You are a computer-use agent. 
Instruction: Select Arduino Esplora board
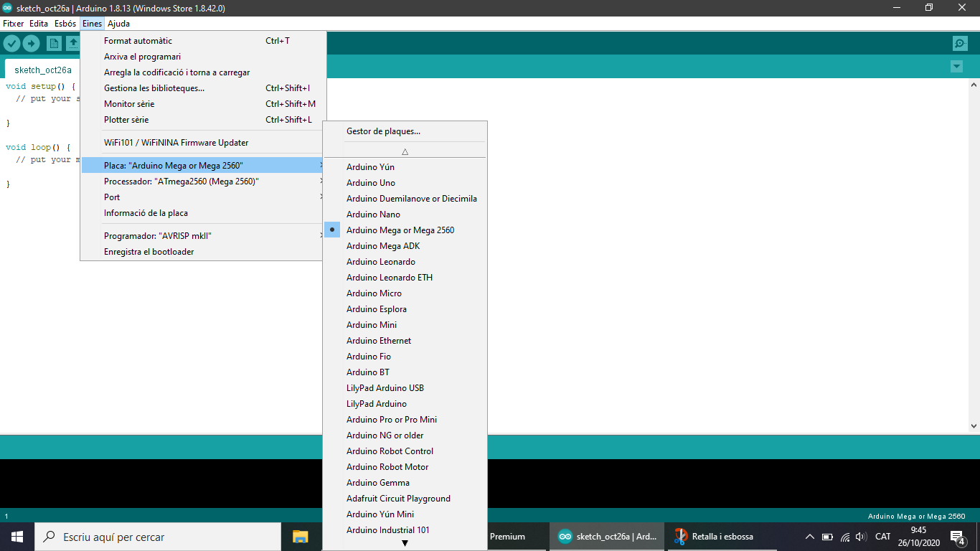click(405, 309)
